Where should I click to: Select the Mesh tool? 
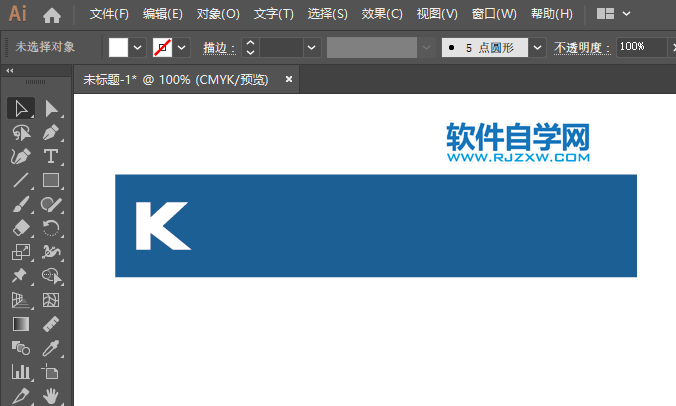(51, 300)
